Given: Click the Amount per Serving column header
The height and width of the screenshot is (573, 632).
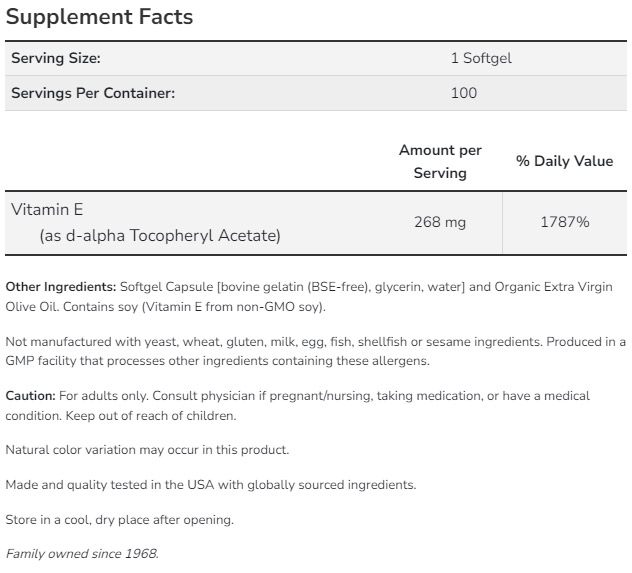Looking at the screenshot, I should pos(440,161).
